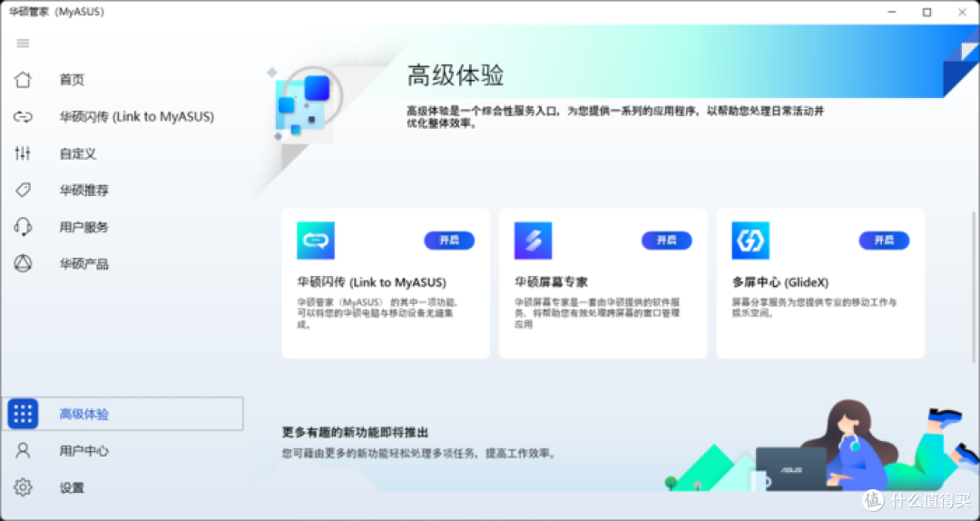This screenshot has height=521, width=980.
Task: Click the 更多有趣的新功能即将推出 heading
Action: [x=355, y=432]
